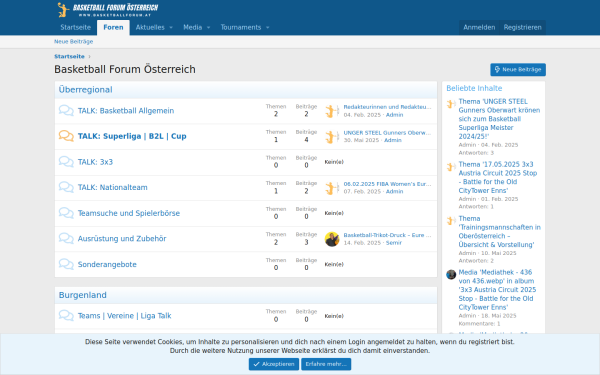This screenshot has width=600, height=375.
Task: Click Admin avatar in Superliga row
Action: point(332,137)
